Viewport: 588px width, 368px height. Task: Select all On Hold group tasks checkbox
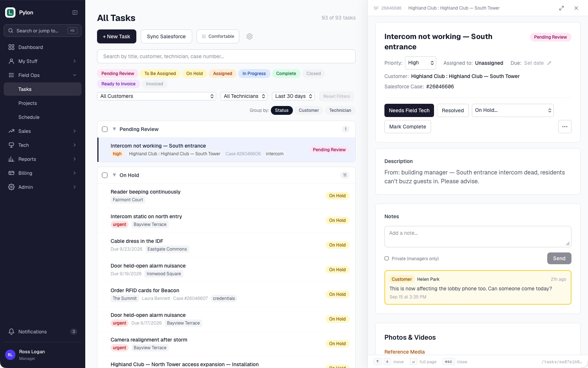[105, 175]
